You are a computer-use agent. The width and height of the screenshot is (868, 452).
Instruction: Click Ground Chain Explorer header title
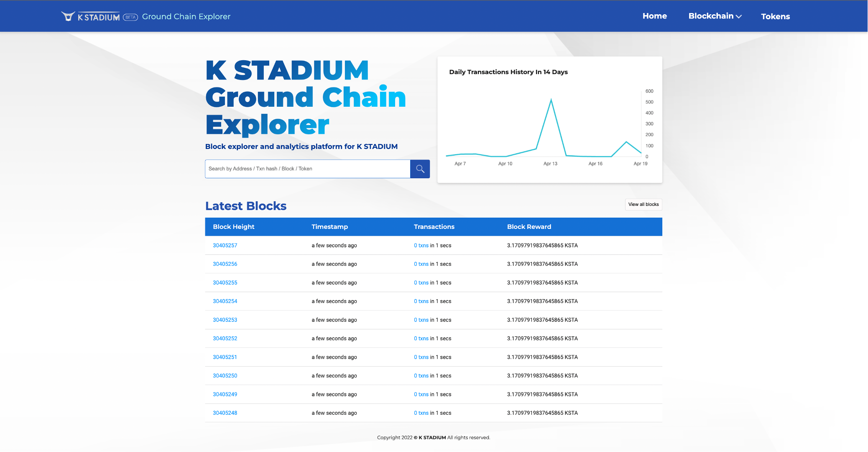(186, 16)
